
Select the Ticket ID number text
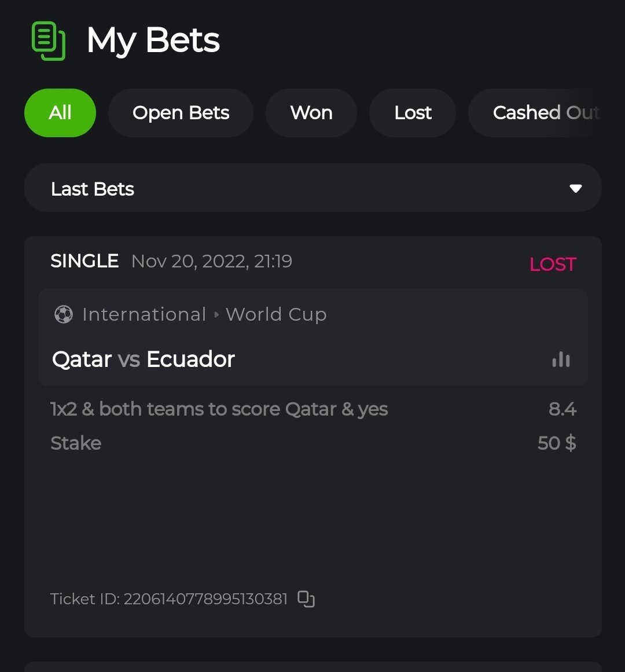click(x=205, y=598)
